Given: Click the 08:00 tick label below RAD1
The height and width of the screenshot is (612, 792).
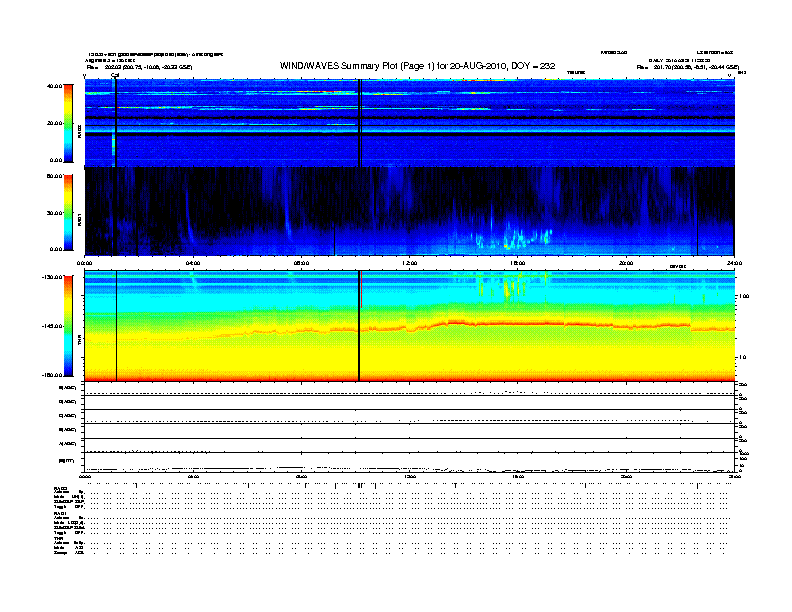Looking at the screenshot, I should (x=301, y=263).
